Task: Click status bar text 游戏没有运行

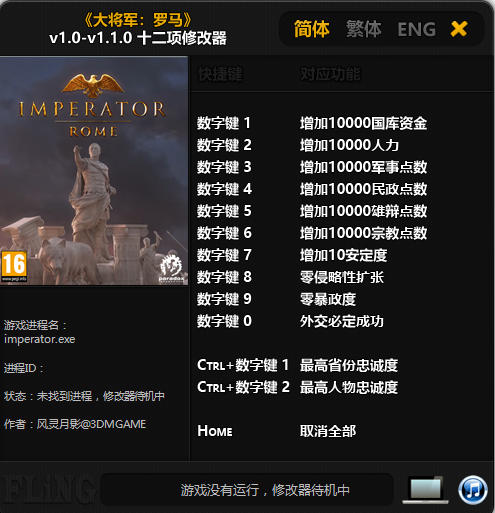Action: point(220,490)
